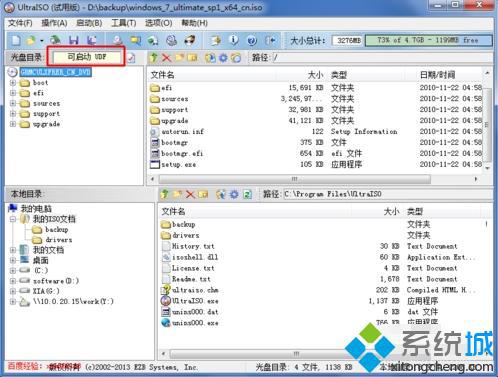Click the toolbar icon left of Info

tap(216, 40)
